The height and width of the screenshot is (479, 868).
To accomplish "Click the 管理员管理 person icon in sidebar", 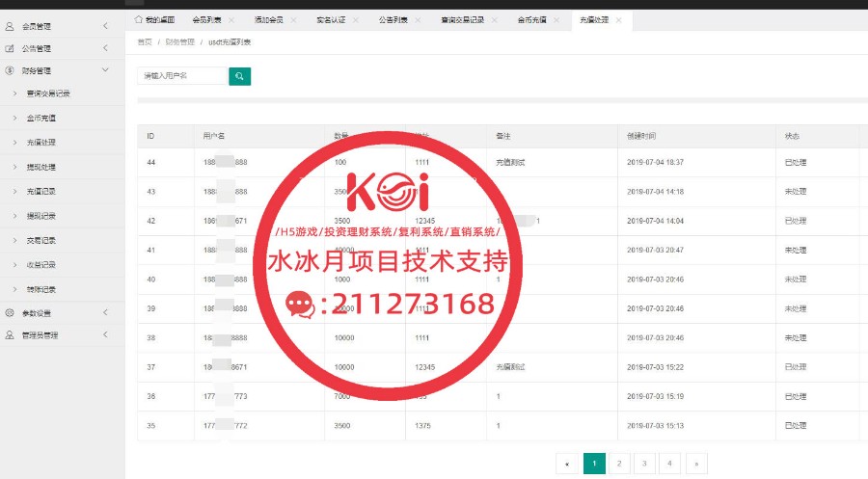I will [10, 334].
